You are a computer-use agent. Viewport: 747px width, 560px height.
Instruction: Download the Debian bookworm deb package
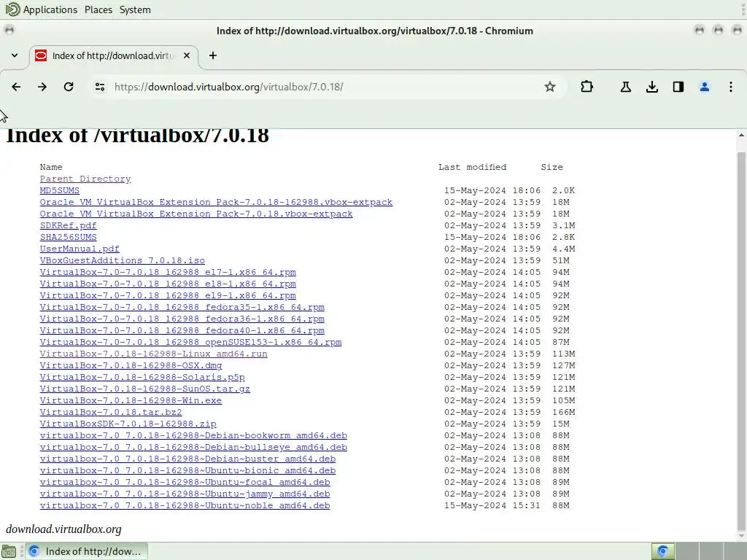[x=193, y=436]
